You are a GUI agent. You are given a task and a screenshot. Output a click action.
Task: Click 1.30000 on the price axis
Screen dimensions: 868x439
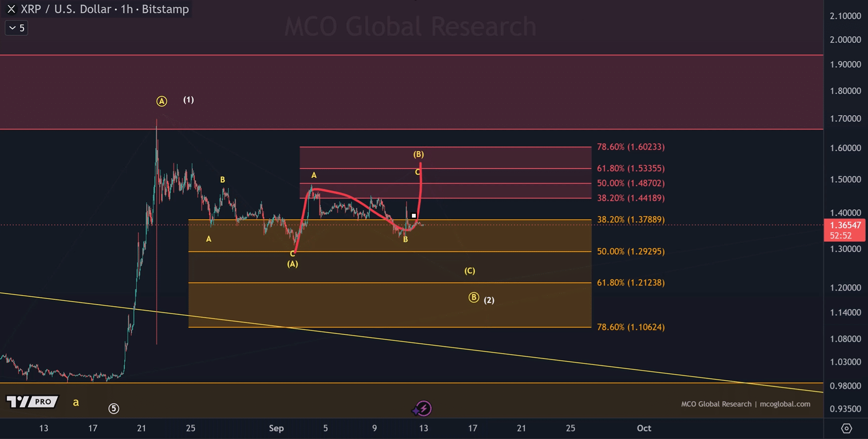pos(845,249)
